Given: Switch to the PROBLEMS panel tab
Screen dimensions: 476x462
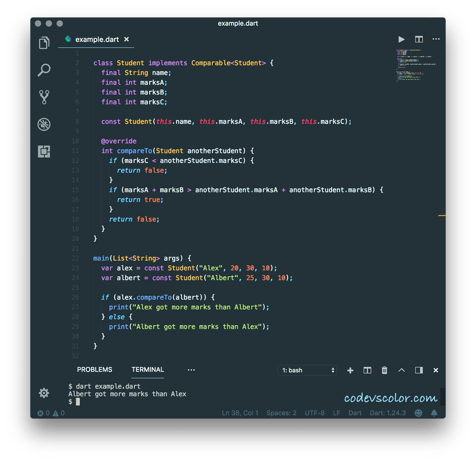Looking at the screenshot, I should 94,369.
